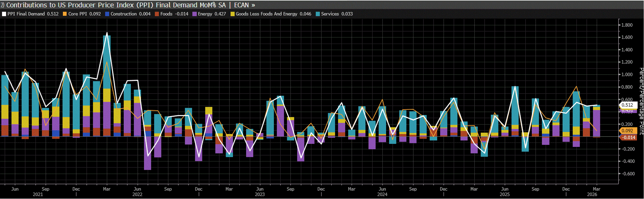Viewport: 644px width, 199px height.
Task: Click the red Foods legend swatch
Action: click(x=157, y=14)
